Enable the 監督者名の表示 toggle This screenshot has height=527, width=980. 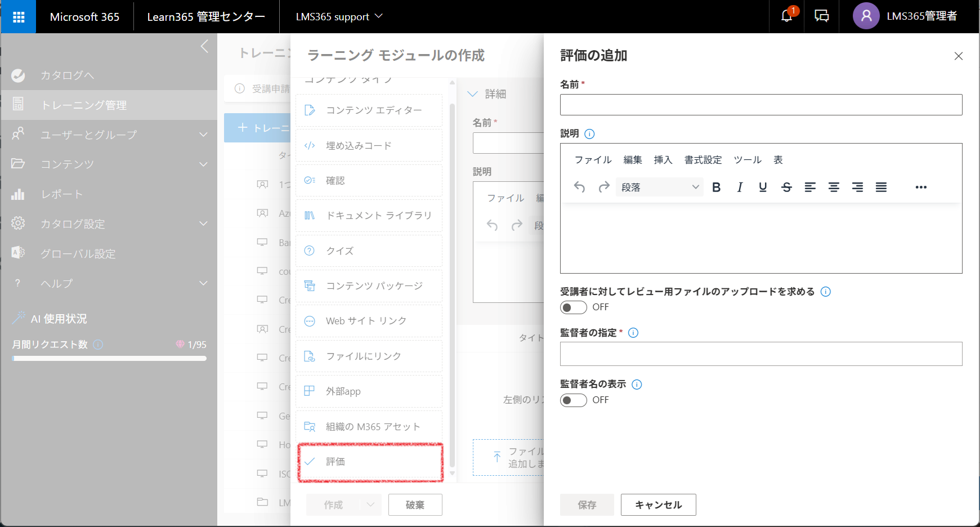tap(573, 400)
